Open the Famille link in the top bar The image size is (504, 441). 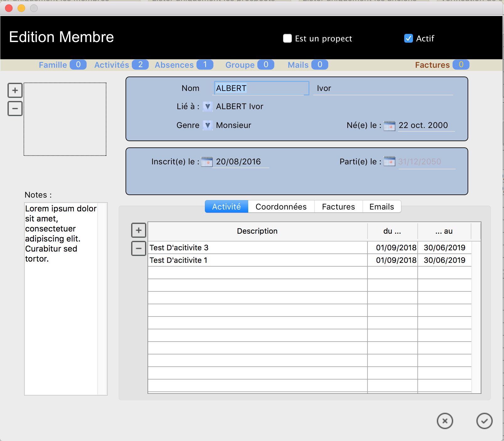click(x=53, y=65)
